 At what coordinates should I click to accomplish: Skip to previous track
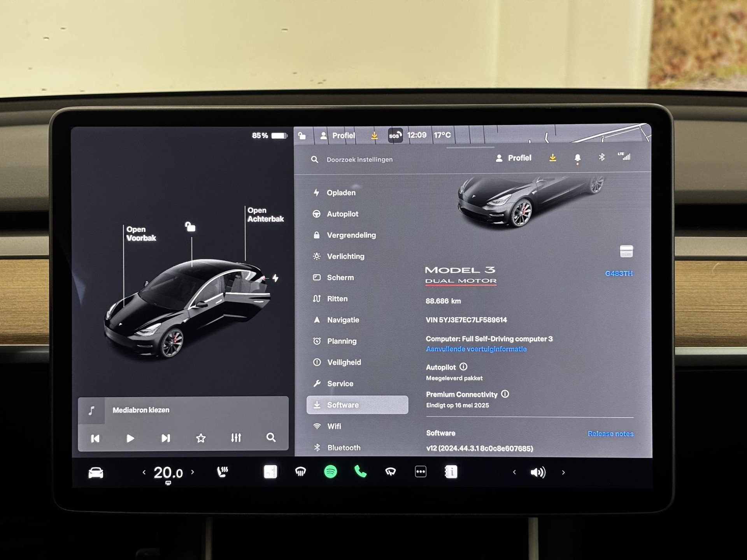point(95,439)
